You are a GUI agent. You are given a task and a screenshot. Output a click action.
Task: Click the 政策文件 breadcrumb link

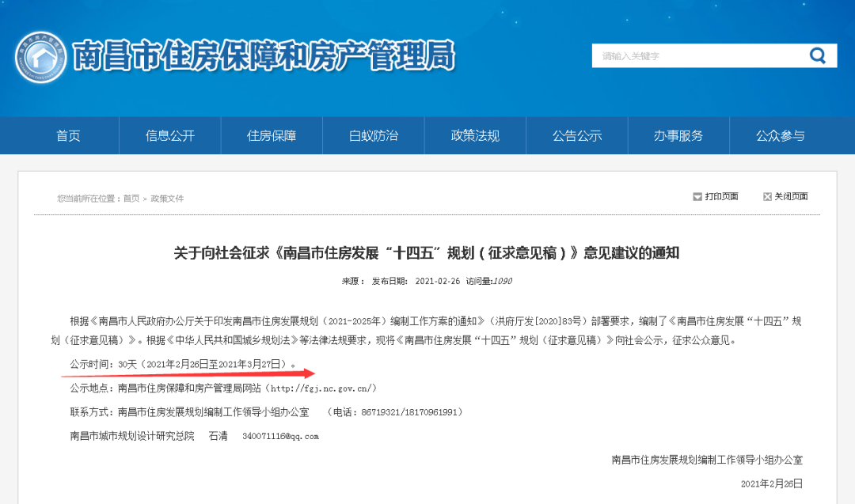click(167, 199)
